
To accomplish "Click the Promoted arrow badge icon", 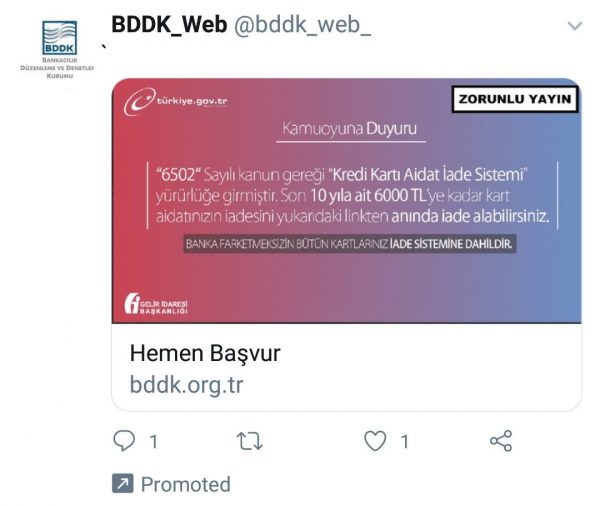I will coord(123,483).
